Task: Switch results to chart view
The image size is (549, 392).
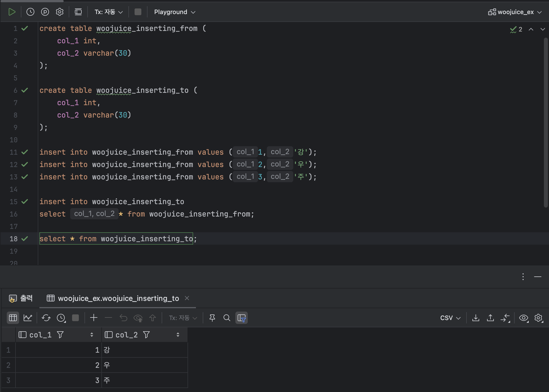Action: pyautogui.click(x=28, y=318)
